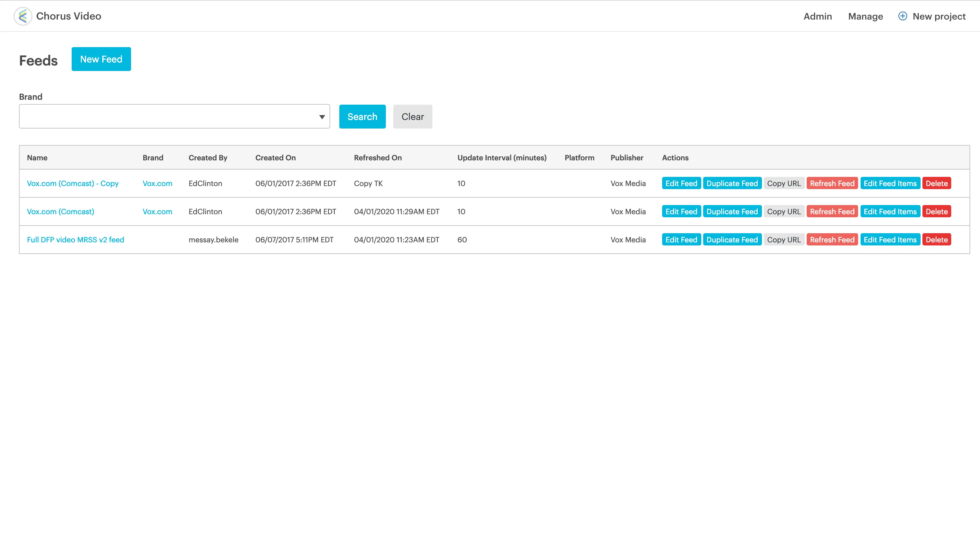Image resolution: width=980 pixels, height=549 pixels.
Task: Click the Update Interval (minutes) header
Action: [x=502, y=157]
